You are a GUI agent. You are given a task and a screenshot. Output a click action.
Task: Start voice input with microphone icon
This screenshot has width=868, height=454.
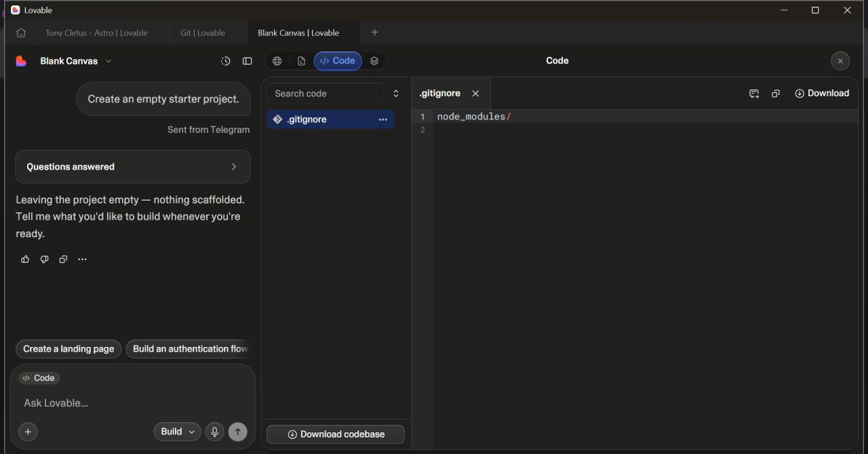tap(215, 432)
